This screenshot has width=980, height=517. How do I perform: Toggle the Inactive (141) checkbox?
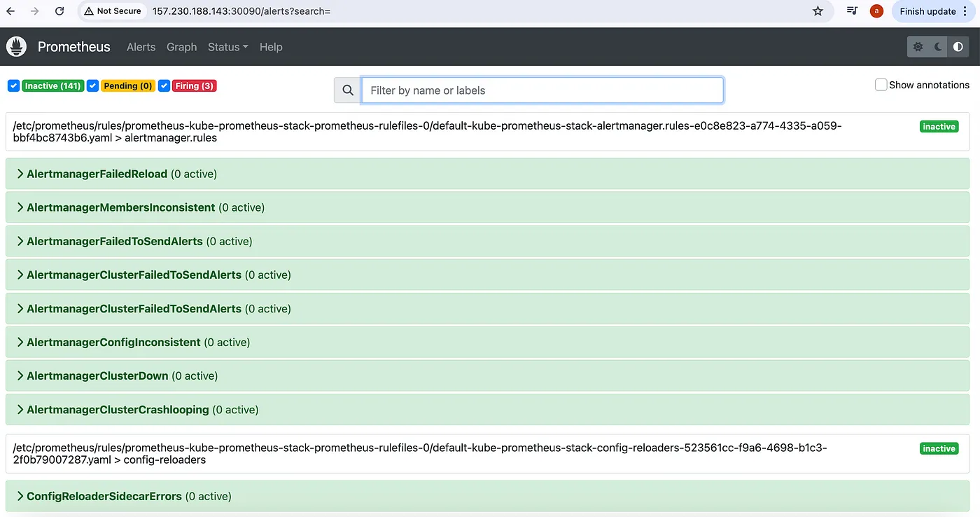point(13,85)
